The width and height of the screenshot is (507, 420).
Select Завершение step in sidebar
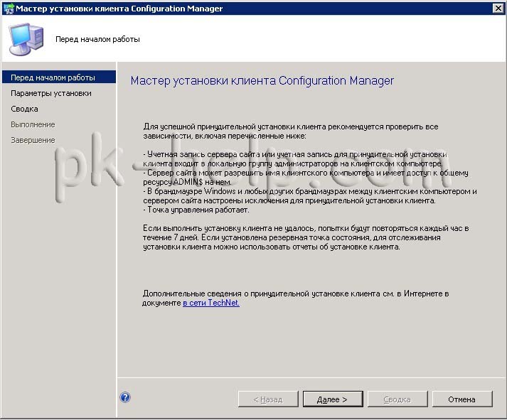33,140
